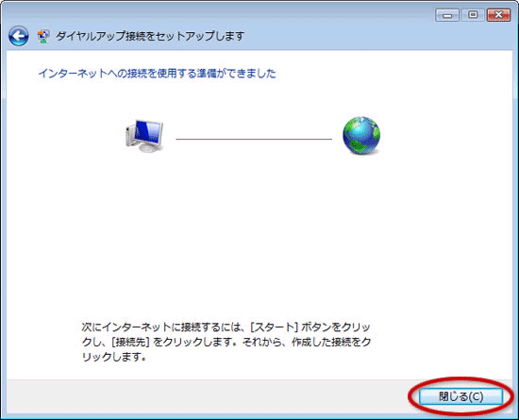Go back using the blue arrow button

pos(18,36)
